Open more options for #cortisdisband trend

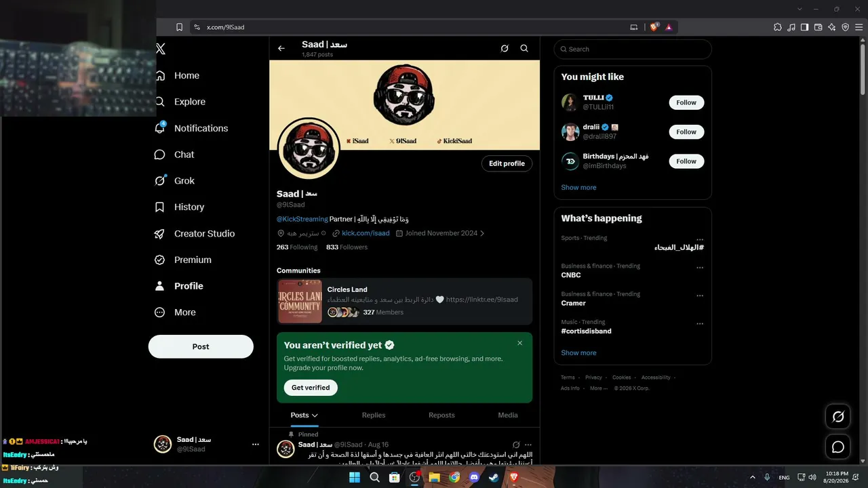[x=700, y=324]
